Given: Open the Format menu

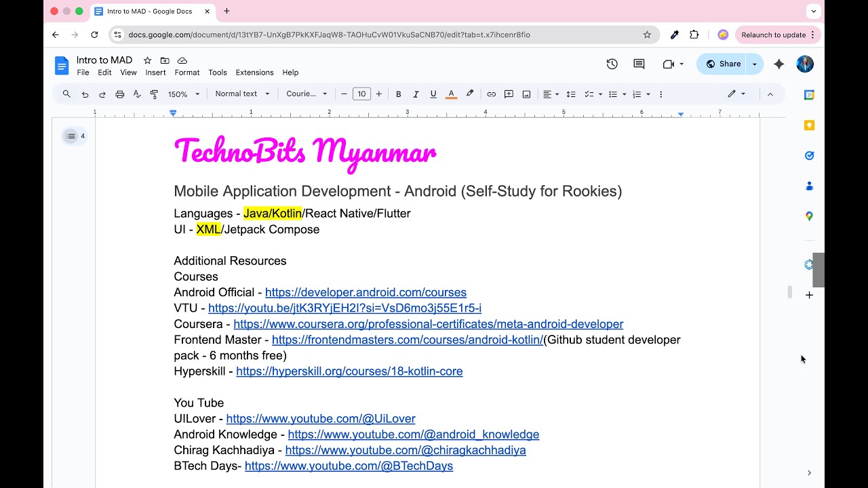Looking at the screenshot, I should (187, 73).
